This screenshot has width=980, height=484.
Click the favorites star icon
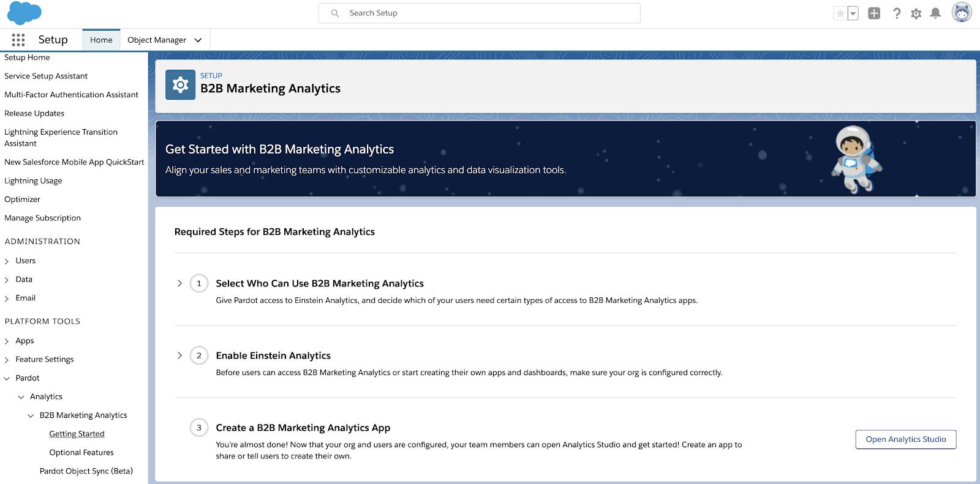point(840,13)
